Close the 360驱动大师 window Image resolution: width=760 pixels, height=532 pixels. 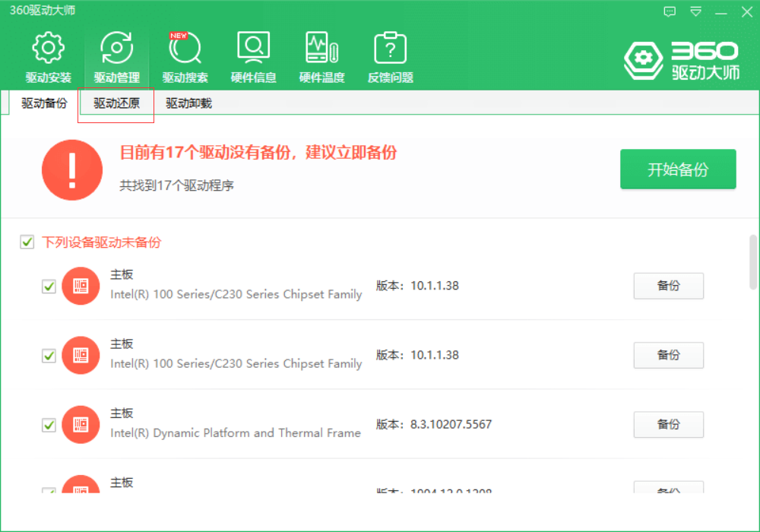(x=747, y=11)
